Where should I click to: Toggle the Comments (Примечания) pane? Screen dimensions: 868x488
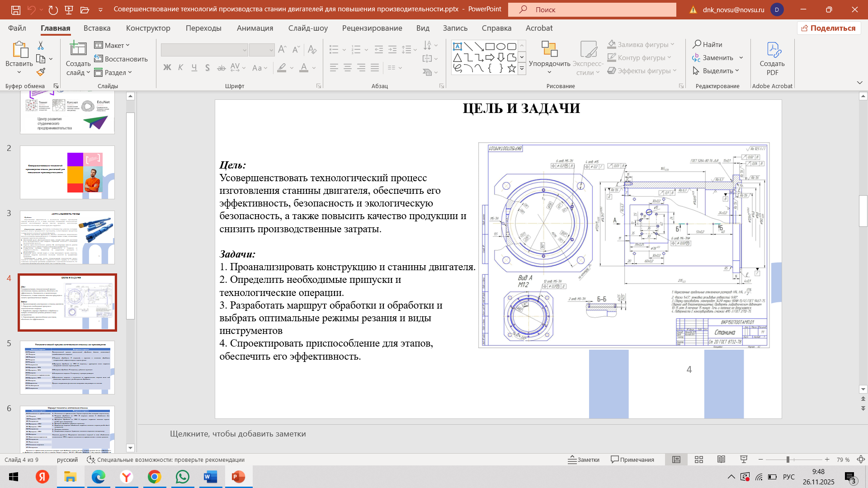(x=632, y=460)
